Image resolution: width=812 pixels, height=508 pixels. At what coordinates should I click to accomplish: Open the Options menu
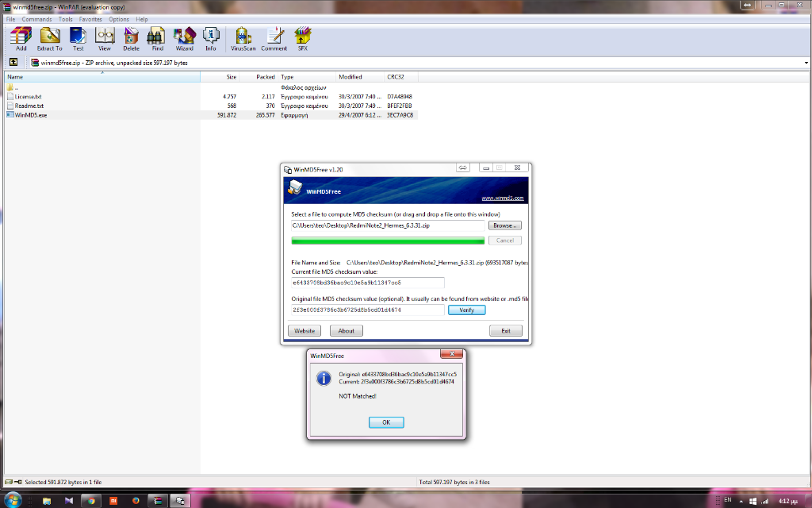point(119,19)
